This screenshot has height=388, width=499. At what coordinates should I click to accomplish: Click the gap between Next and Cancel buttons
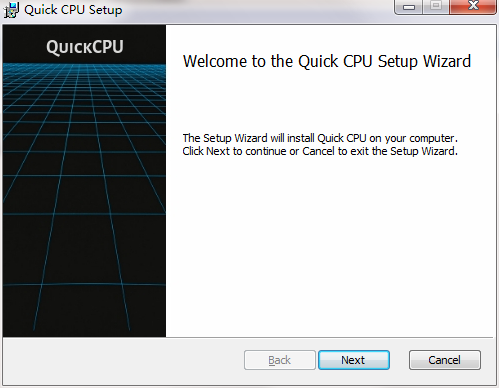[x=399, y=360]
